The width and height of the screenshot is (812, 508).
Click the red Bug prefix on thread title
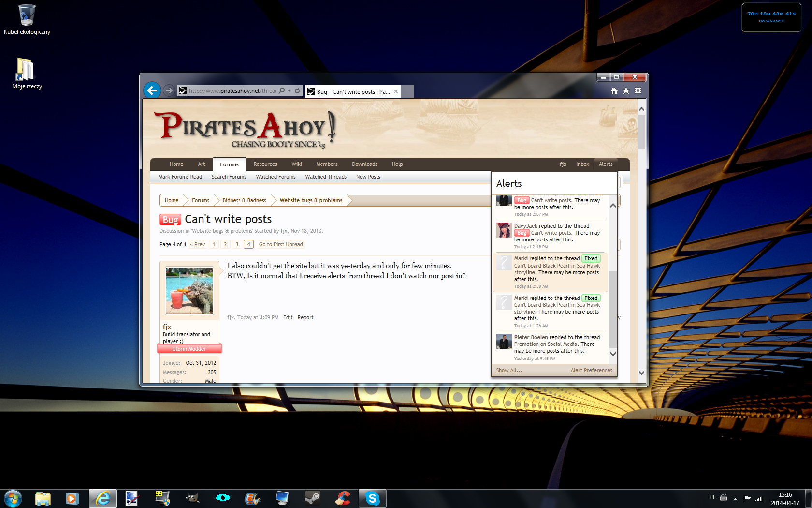point(170,220)
